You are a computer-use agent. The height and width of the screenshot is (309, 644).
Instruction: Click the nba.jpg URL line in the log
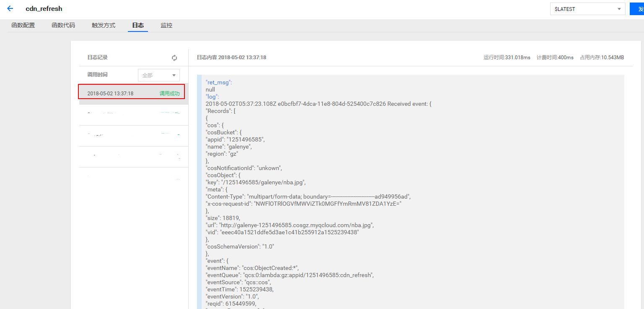pos(289,225)
